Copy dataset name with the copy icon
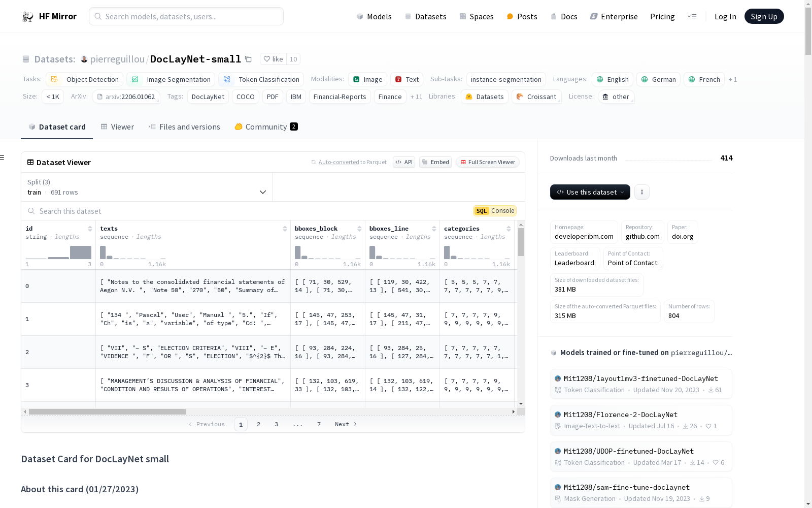812x508 pixels. [248, 59]
